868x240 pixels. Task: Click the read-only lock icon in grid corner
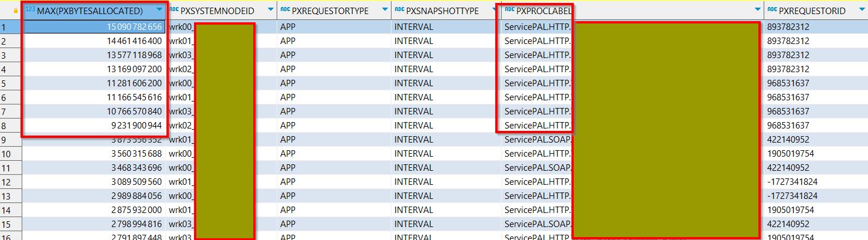pos(15,11)
